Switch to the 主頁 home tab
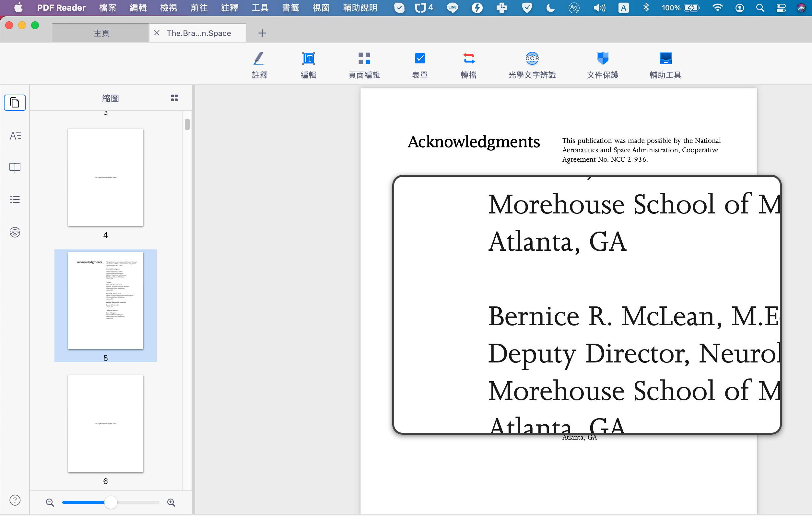The image size is (812, 516). (x=100, y=33)
